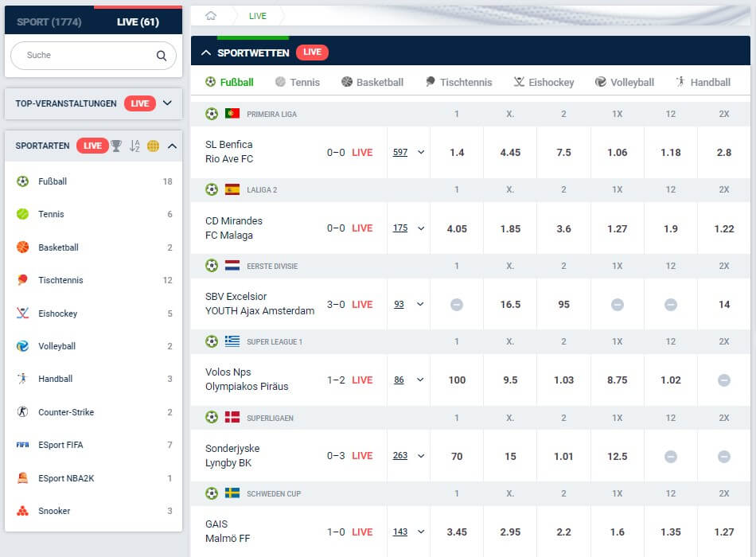Click the Snooker balls icon
This screenshot has width=756, height=557.
22,511
